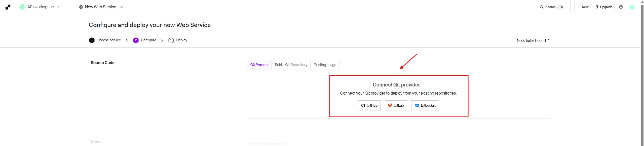Open the help question mark icon
This screenshot has height=146, width=644.
tap(621, 7)
